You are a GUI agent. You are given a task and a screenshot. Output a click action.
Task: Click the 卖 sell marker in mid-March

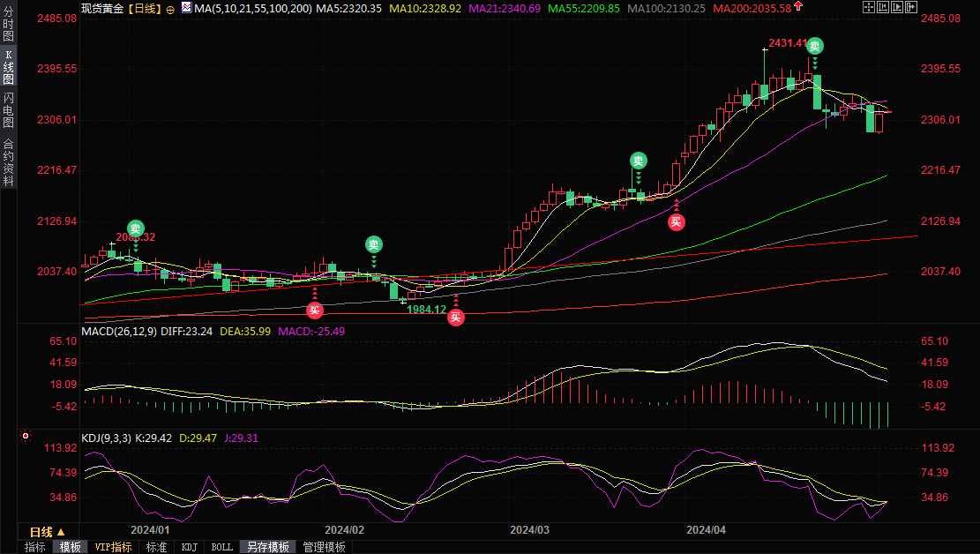(x=638, y=161)
